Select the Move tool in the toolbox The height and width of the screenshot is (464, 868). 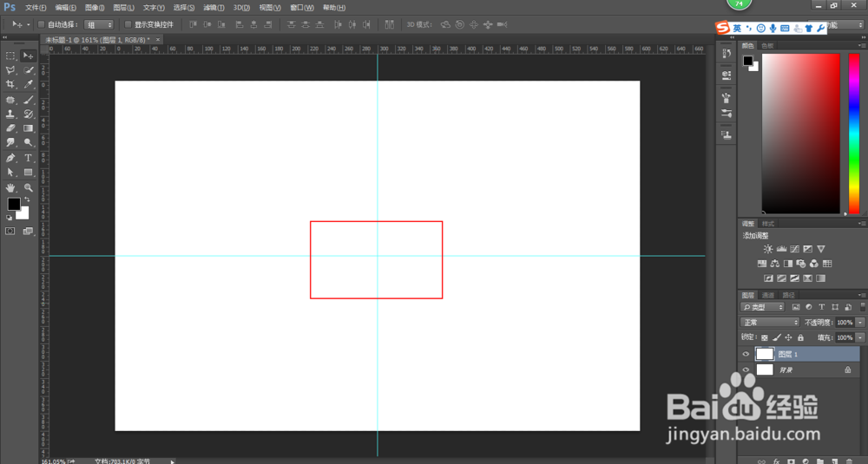(x=28, y=56)
